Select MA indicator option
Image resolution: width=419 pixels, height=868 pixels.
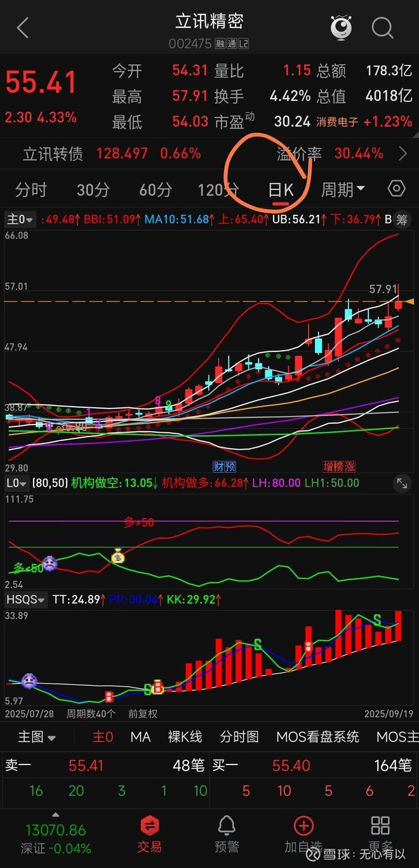pos(140,737)
